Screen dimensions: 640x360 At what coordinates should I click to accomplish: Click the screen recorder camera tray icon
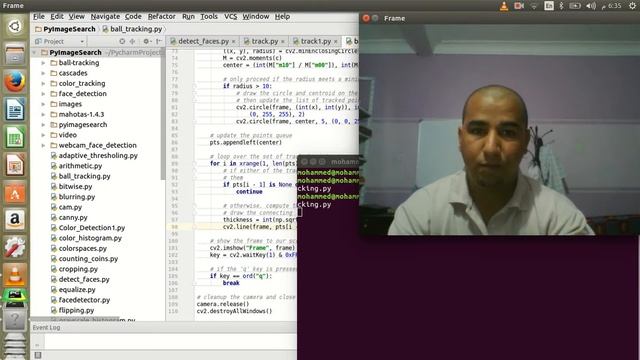coord(519,6)
